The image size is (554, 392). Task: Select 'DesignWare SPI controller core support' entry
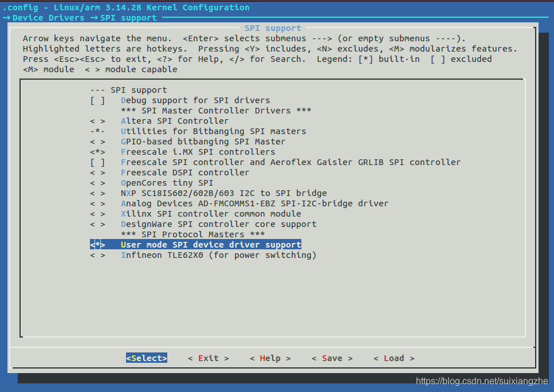coord(218,225)
